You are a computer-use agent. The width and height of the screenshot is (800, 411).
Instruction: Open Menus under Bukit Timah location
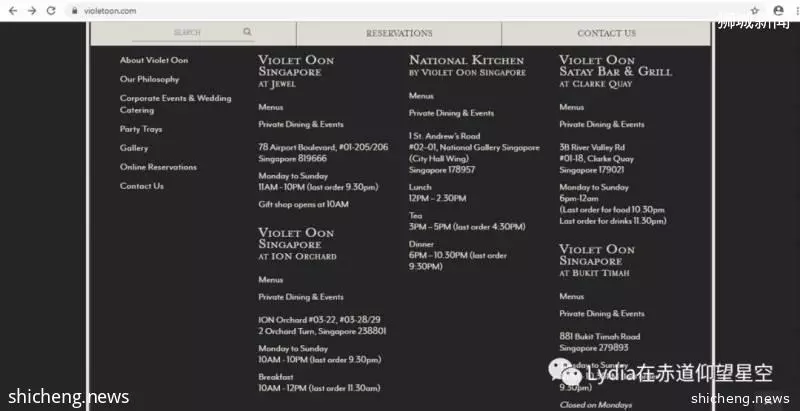571,296
